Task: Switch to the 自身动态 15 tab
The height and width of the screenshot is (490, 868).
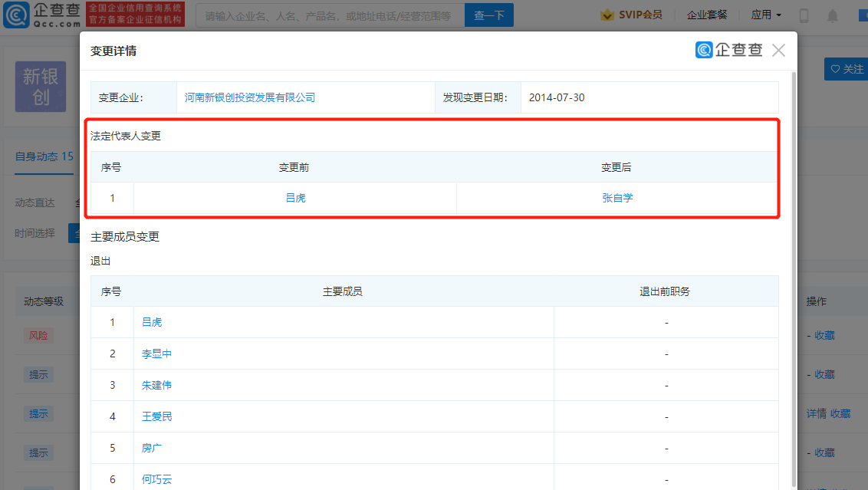Action: (x=44, y=156)
